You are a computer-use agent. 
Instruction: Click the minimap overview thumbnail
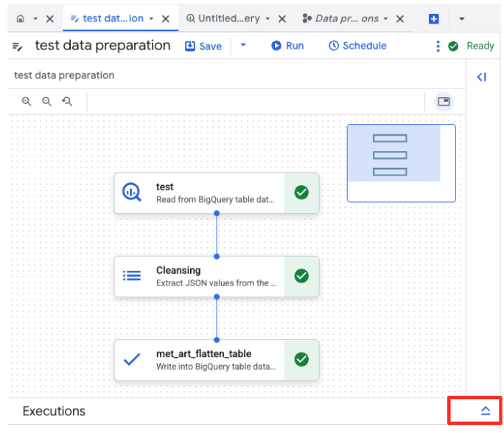coord(401,162)
